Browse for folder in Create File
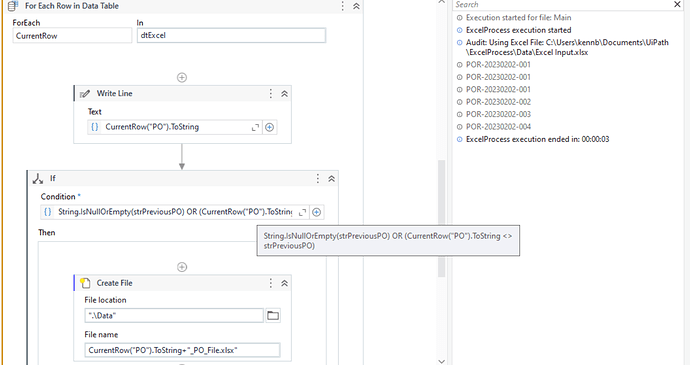Screen dimensions: 690x365 tap(273, 315)
